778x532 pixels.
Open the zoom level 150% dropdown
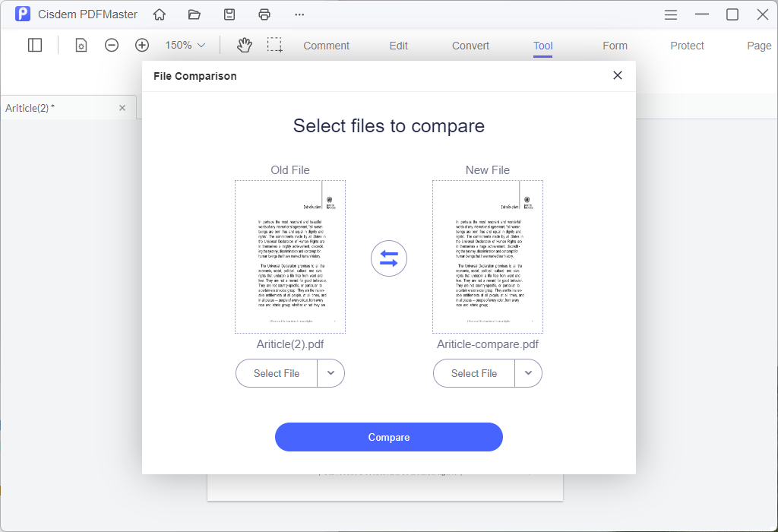(183, 45)
